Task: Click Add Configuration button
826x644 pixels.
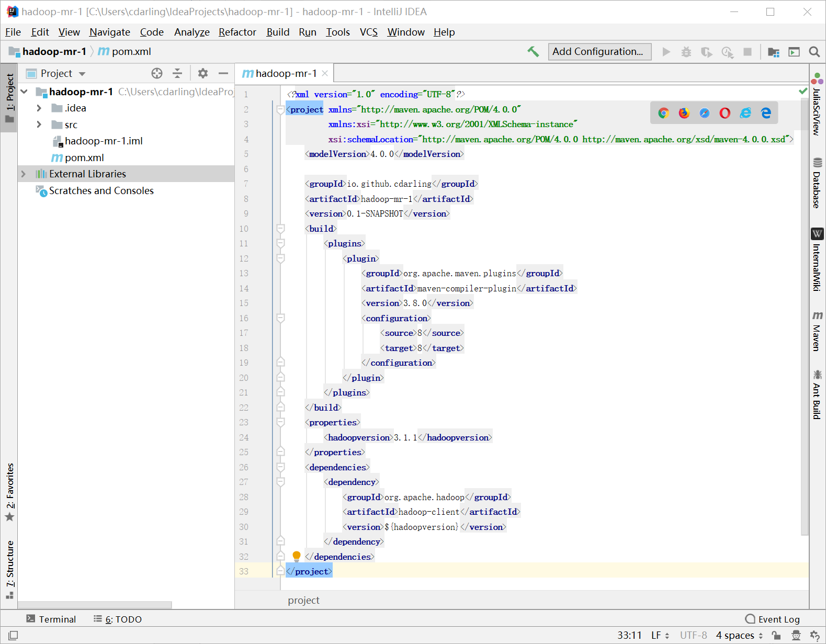Action: [x=599, y=51]
